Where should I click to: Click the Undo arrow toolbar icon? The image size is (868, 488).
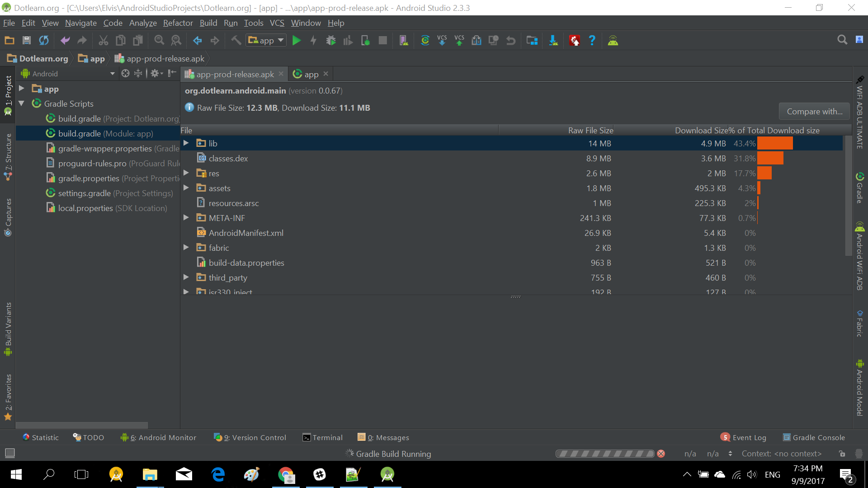tap(65, 41)
